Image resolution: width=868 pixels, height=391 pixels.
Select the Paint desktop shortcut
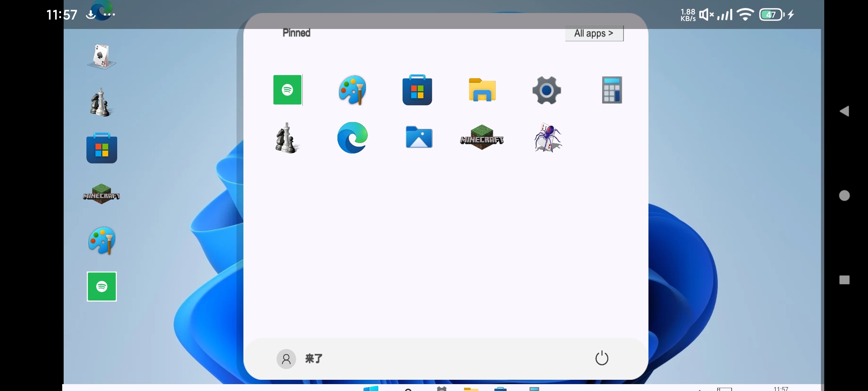(102, 241)
